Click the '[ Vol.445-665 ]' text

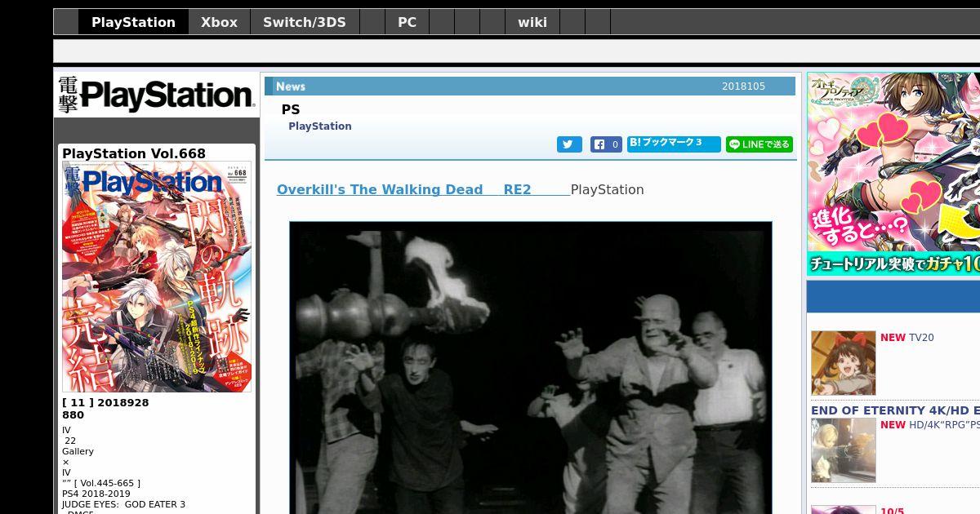point(107,483)
